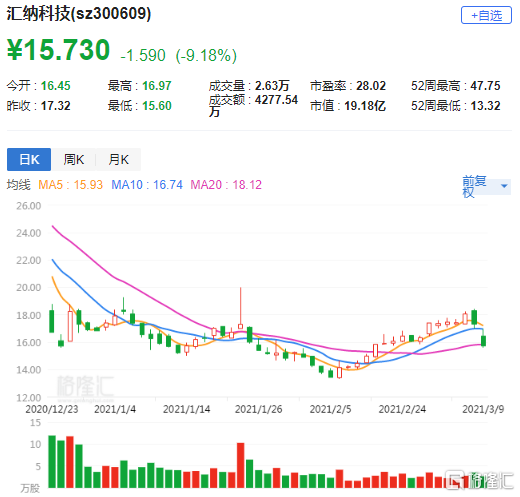The image size is (520, 497).
Task: Click the 万股 volume unit label
Action: (30, 488)
